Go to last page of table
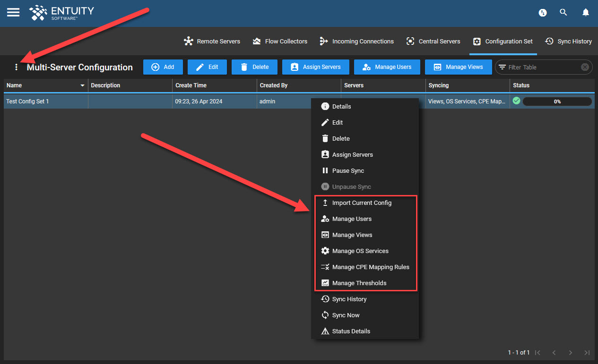The height and width of the screenshot is (364, 598). pos(587,353)
